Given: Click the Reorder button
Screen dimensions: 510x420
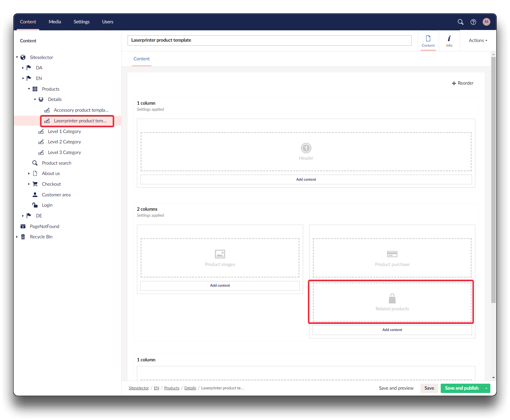Looking at the screenshot, I should [463, 83].
